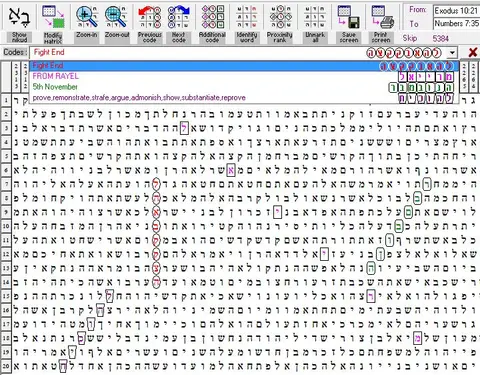Click the Codes combo box text field

pyautogui.click(x=238, y=53)
